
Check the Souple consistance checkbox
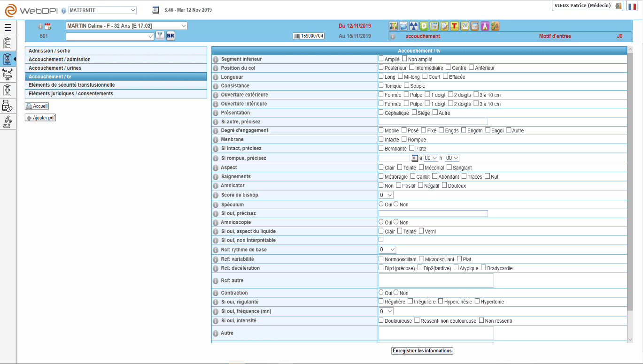tap(407, 86)
